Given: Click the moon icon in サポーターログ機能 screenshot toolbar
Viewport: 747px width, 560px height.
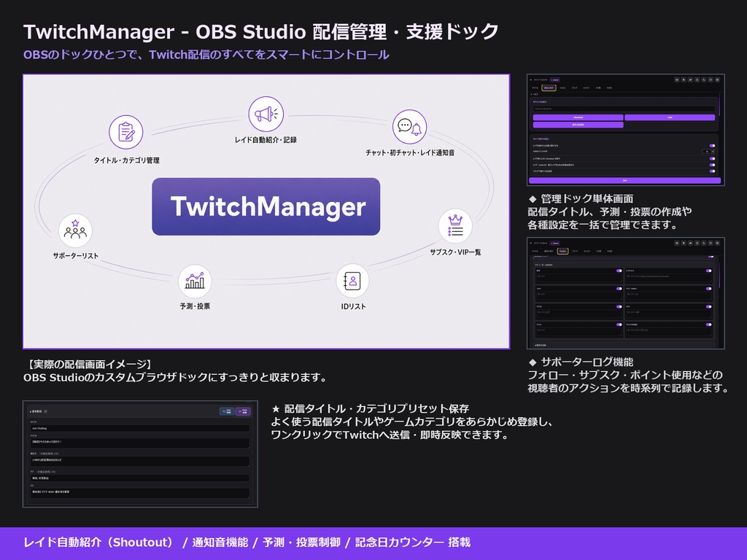Looking at the screenshot, I should click(704, 243).
